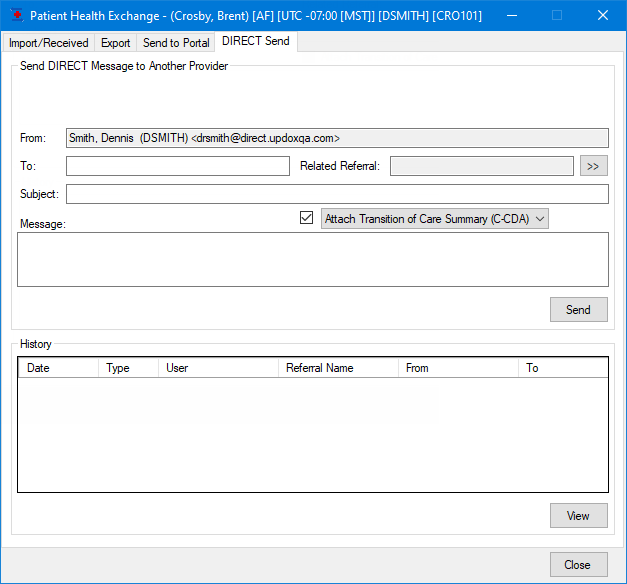Click the View button under History
The height and width of the screenshot is (584, 627).
578,516
